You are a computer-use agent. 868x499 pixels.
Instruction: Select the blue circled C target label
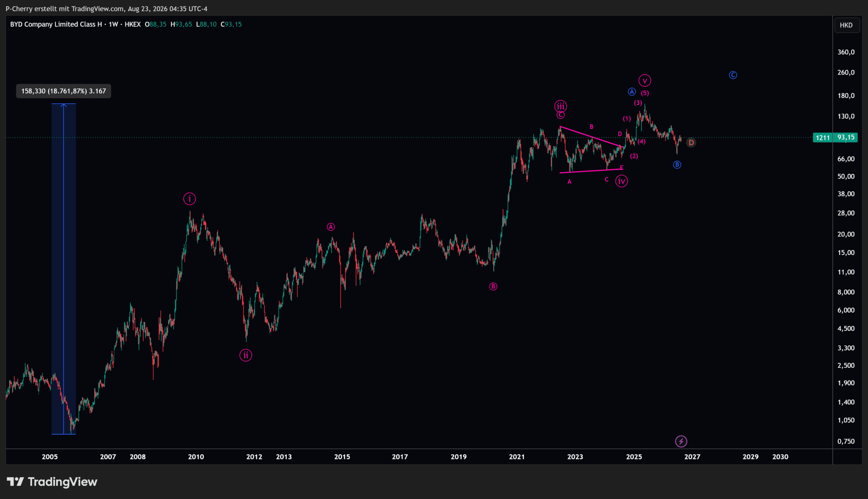pyautogui.click(x=733, y=75)
